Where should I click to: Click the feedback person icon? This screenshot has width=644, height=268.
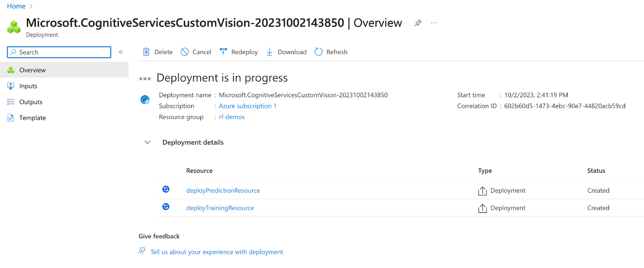[x=142, y=251]
